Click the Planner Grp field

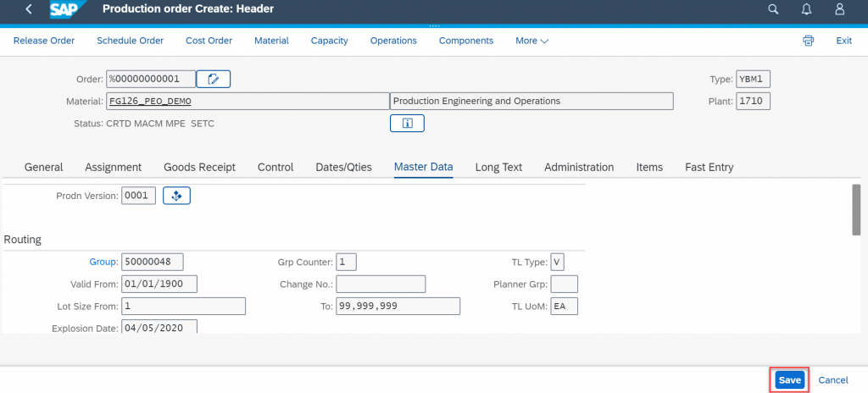(x=565, y=284)
